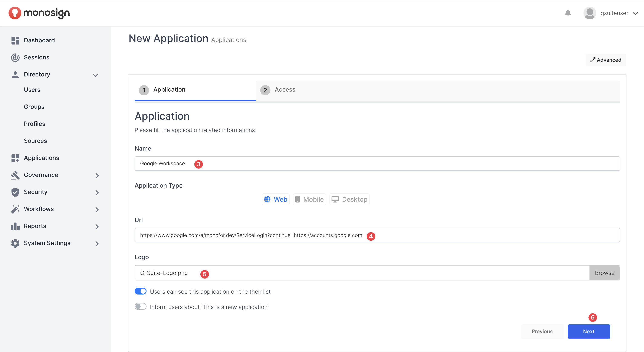Screen dimensions: 644x352
Task: Toggle 'Users can see this application' switch
Action: tap(141, 291)
